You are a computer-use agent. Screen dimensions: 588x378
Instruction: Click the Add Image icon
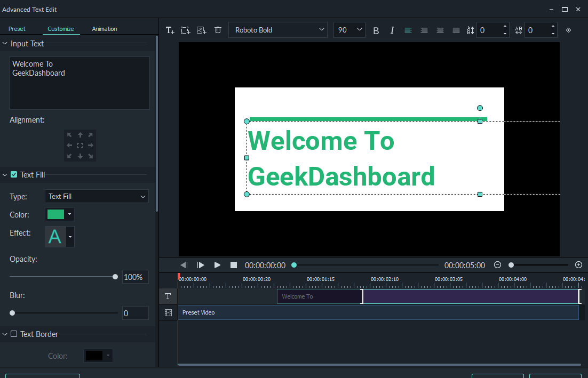tap(201, 30)
